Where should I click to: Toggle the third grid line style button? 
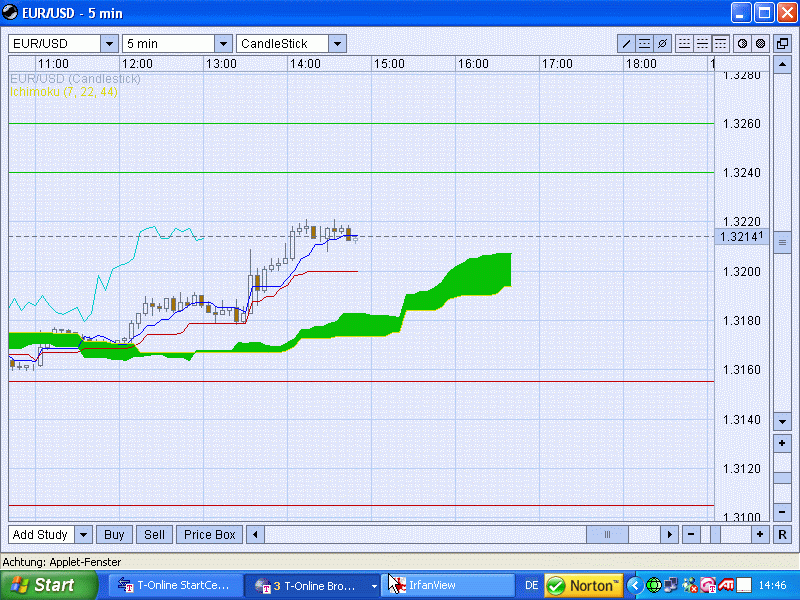coord(720,44)
